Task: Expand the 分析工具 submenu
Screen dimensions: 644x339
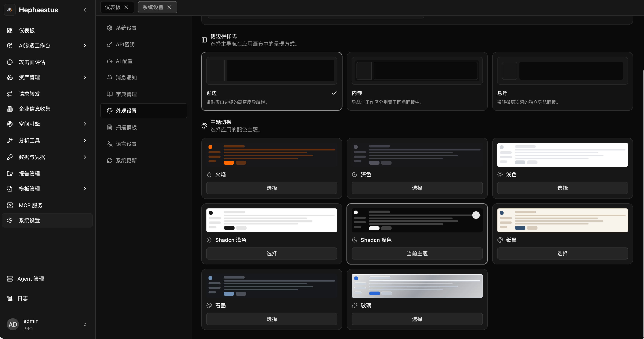Action: (x=85, y=140)
